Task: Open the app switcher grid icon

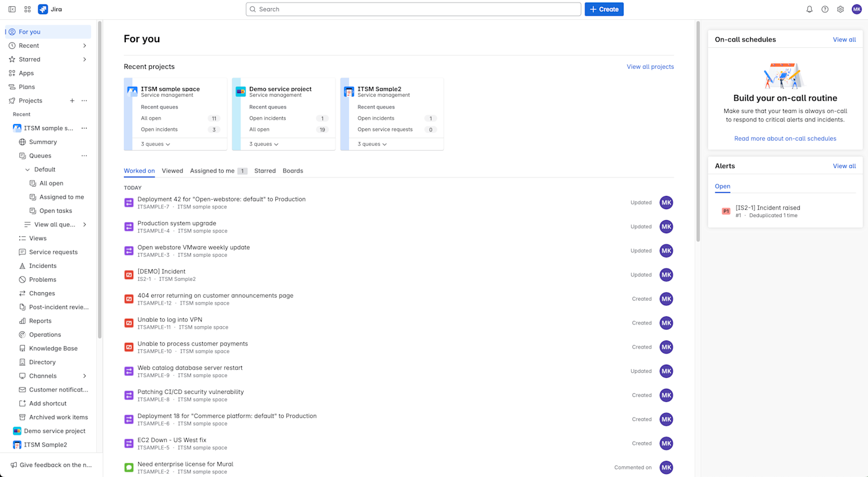Action: (x=27, y=9)
